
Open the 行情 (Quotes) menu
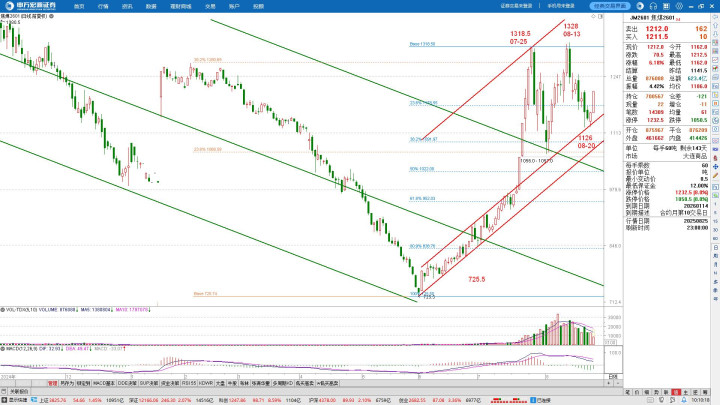coord(103,5)
